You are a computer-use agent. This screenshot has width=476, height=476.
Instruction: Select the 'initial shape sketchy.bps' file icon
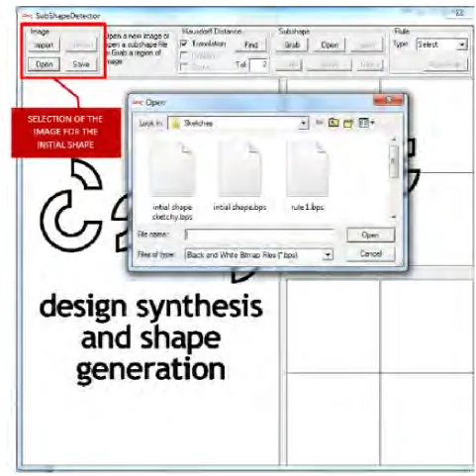click(172, 169)
